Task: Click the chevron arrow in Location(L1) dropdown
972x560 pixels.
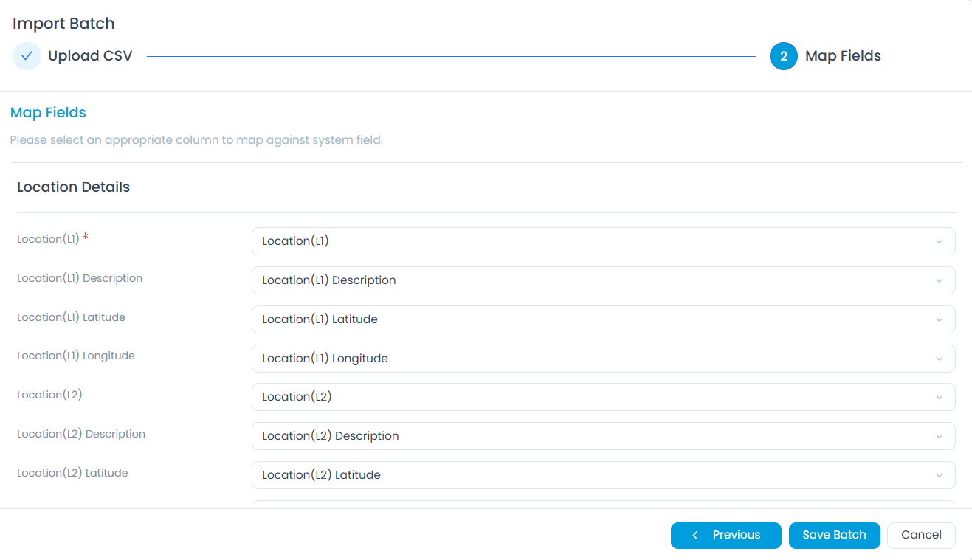Action: pyautogui.click(x=939, y=242)
